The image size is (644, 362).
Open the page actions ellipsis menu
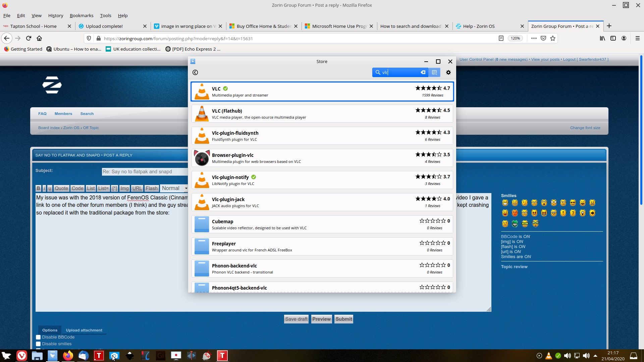(534, 38)
